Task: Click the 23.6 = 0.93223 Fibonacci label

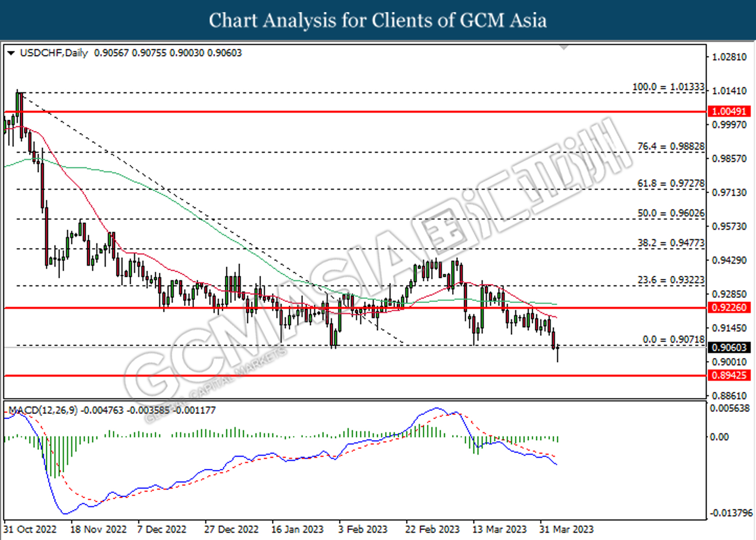Action: (x=670, y=280)
